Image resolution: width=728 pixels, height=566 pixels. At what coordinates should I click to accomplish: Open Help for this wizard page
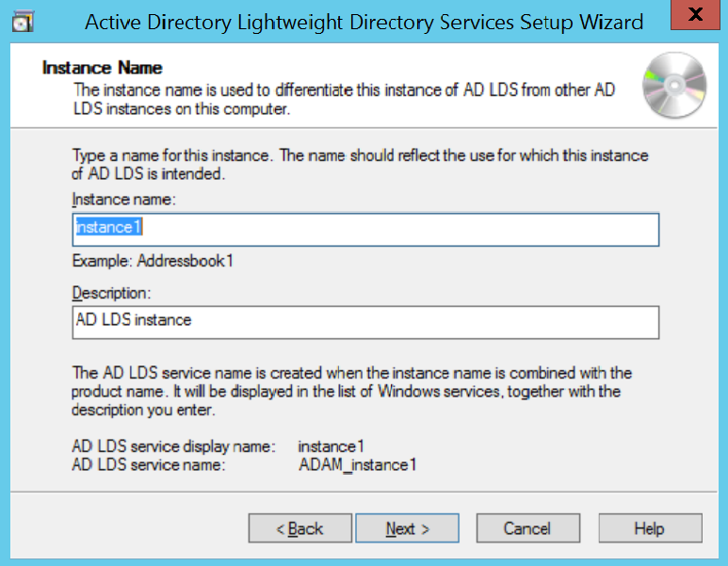pyautogui.click(x=649, y=528)
